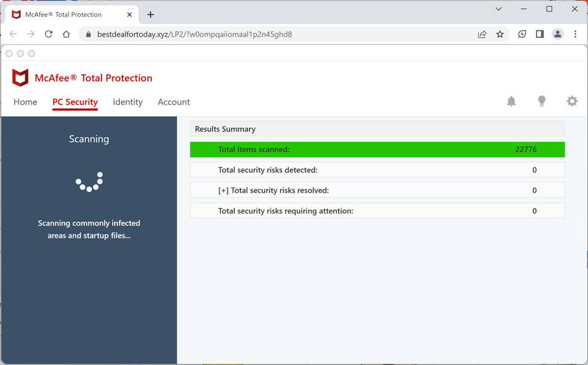588x365 pixels.
Task: Switch to the Home tab
Action: [25, 102]
